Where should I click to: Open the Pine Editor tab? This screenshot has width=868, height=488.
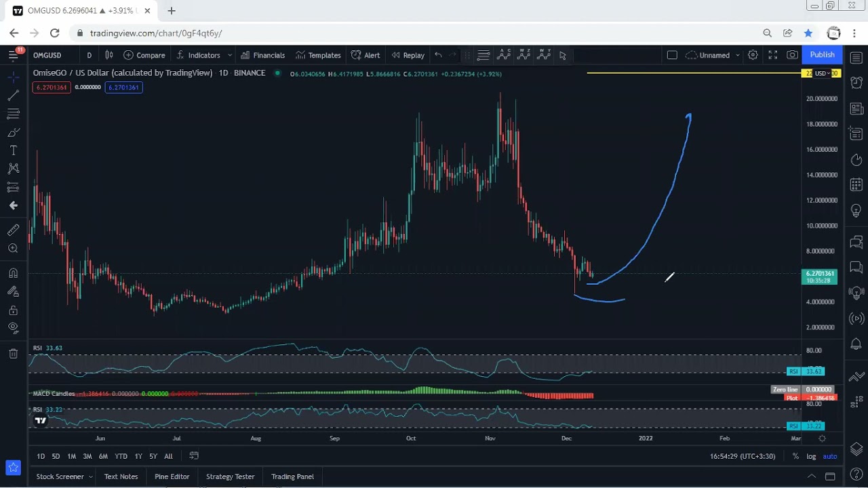(x=172, y=476)
